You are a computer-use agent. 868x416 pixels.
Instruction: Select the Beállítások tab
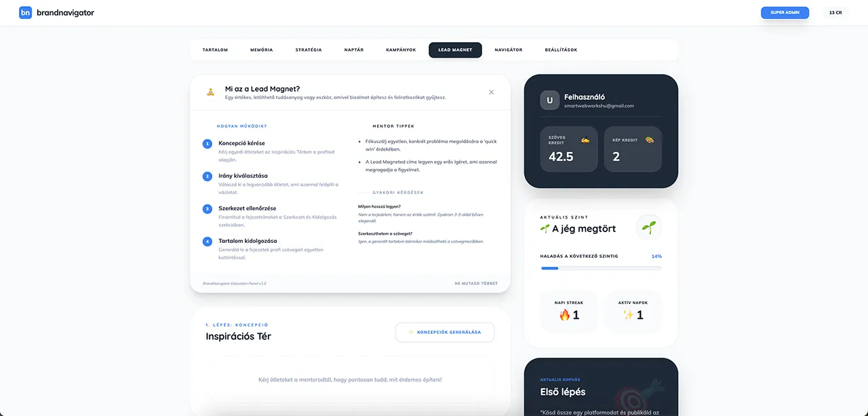pyautogui.click(x=561, y=50)
